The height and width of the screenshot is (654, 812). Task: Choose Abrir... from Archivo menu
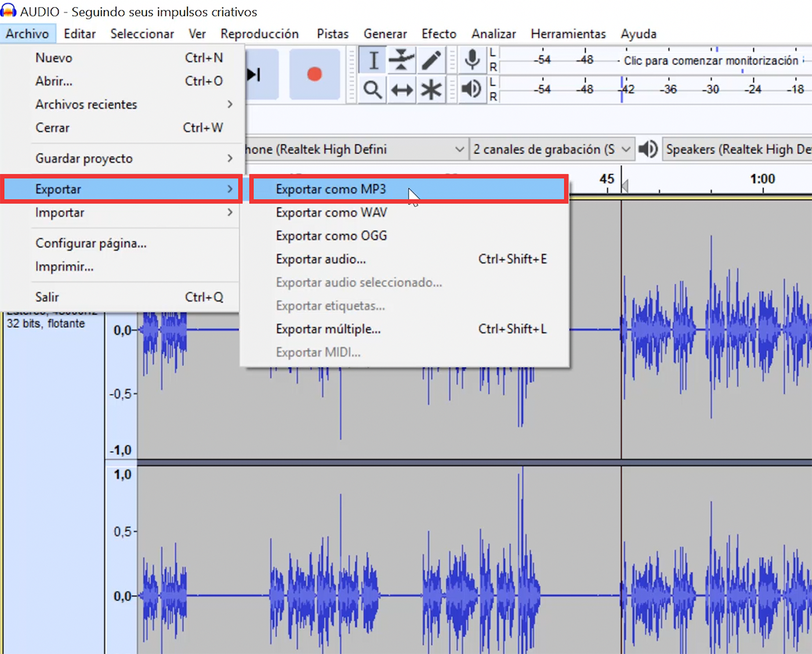point(122,81)
